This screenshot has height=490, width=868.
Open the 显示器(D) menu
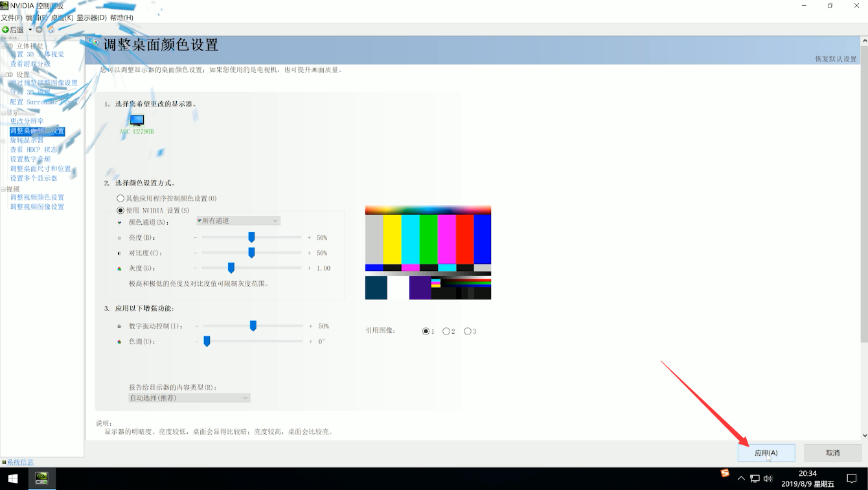[91, 17]
